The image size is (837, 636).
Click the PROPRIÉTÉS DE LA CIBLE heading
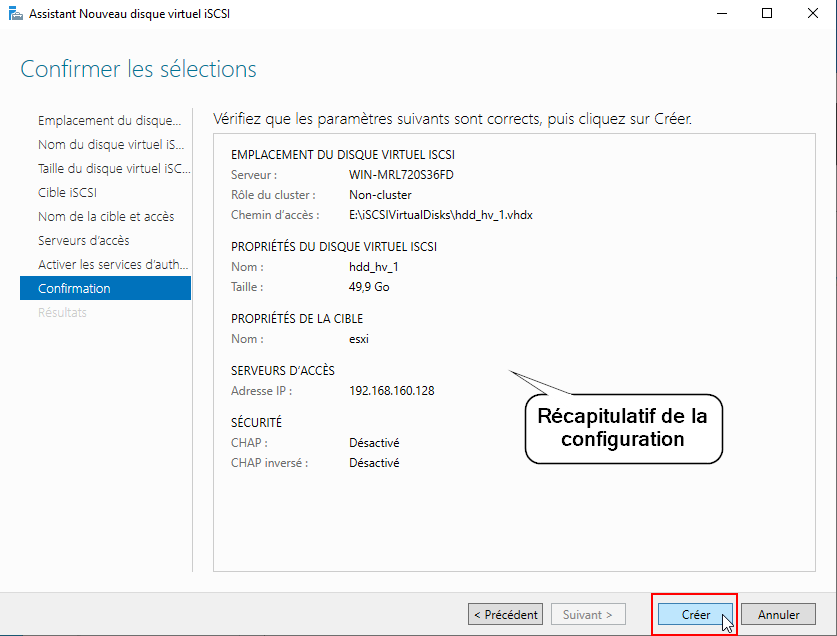(297, 319)
